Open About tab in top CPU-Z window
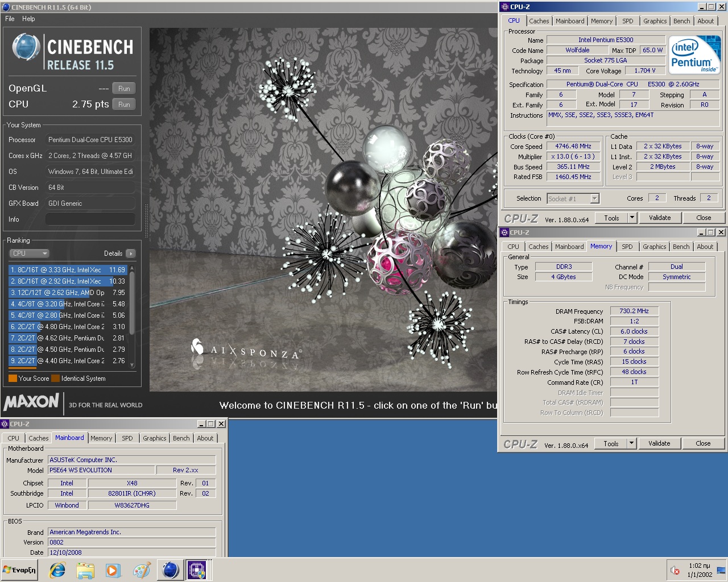Screen dimensions: 728x582 pyautogui.click(x=705, y=21)
